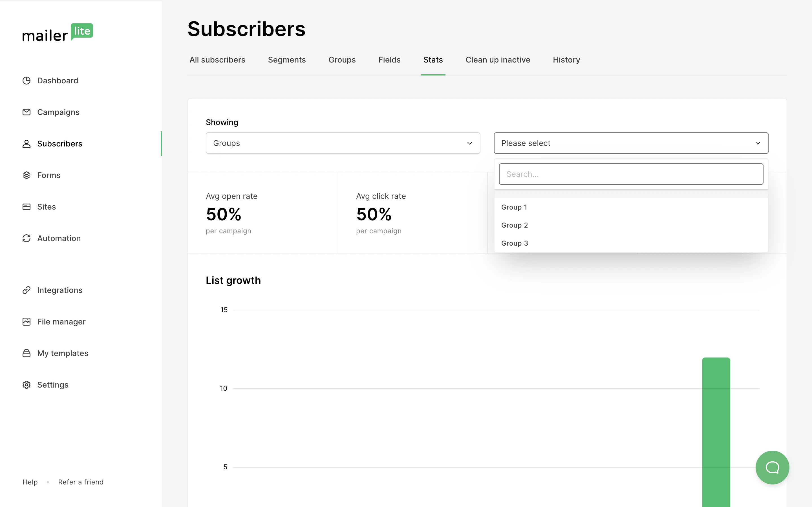Click the Automation refresh arrows icon
This screenshot has width=812, height=507.
click(27, 238)
